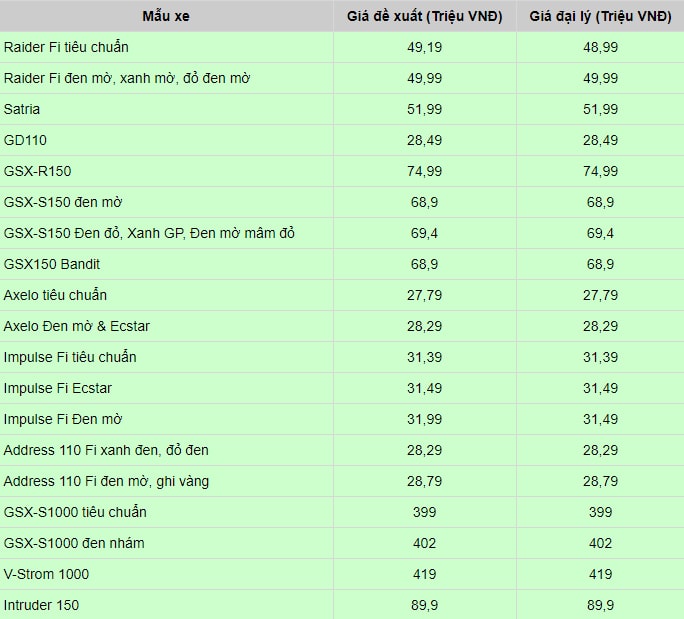Select the 'Impulse Fi tiêu chuẩn' row
Viewport: 684px width, 619px height.
(70, 357)
